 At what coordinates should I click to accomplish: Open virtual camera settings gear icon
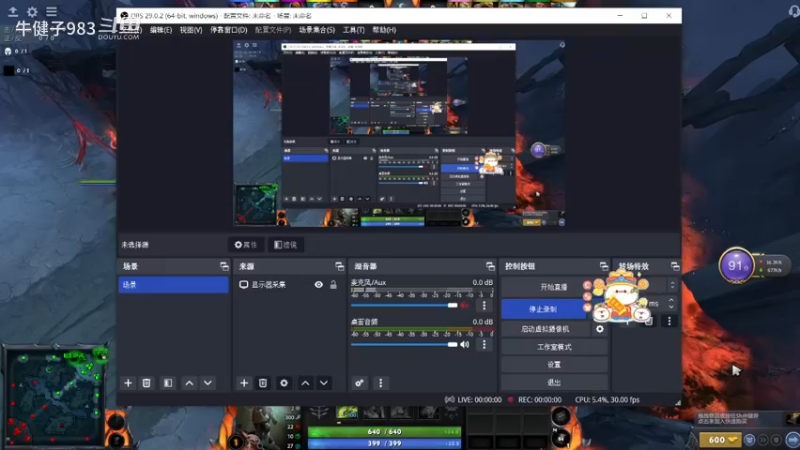[600, 329]
